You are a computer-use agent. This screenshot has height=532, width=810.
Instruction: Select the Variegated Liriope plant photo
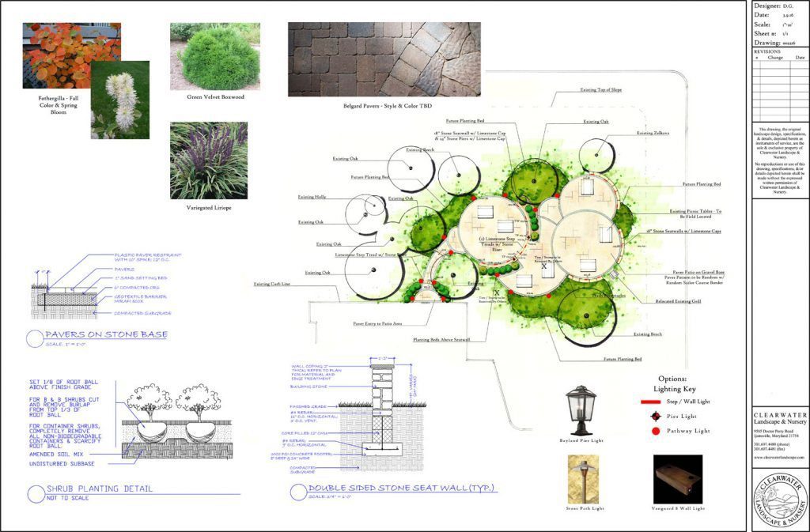coord(208,160)
